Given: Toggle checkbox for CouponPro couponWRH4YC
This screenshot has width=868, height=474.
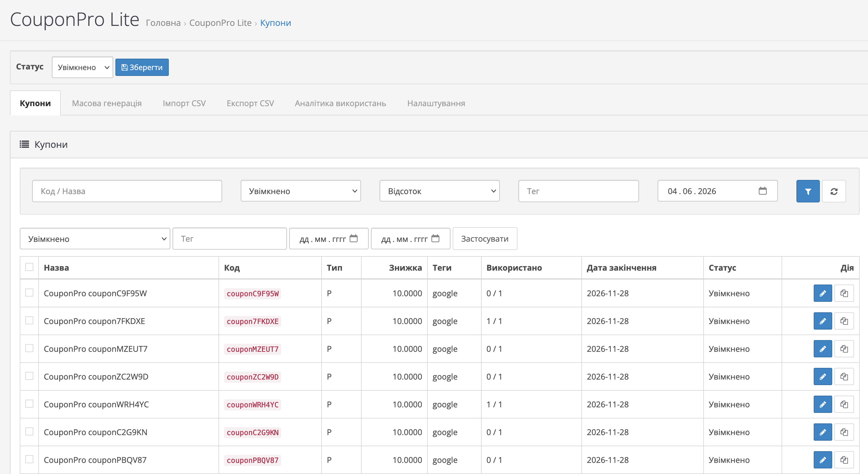Looking at the screenshot, I should [x=29, y=404].
